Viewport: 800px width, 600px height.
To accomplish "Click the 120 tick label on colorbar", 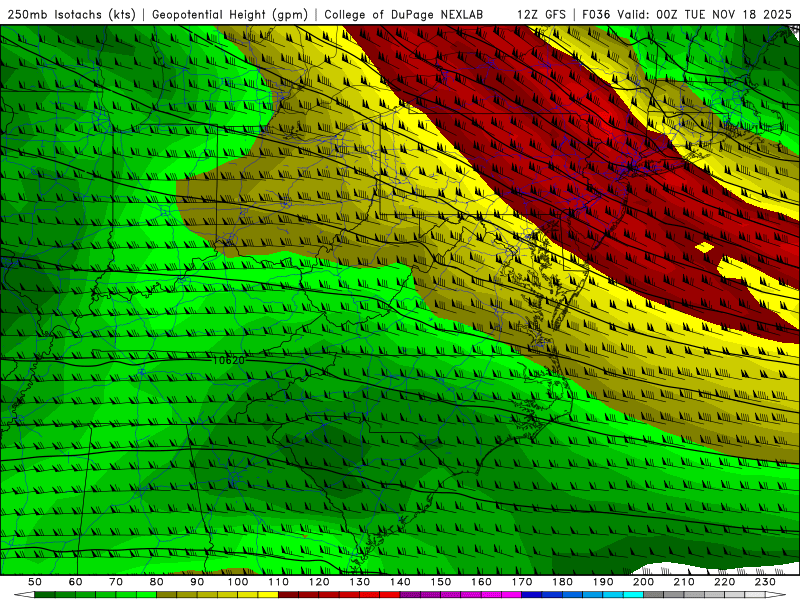I will [319, 582].
